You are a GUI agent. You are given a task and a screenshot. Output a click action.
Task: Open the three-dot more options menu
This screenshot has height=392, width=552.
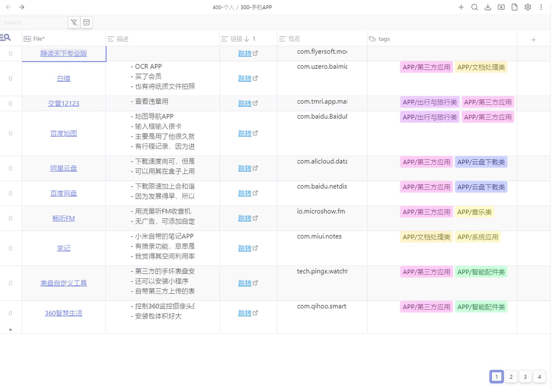pyautogui.click(x=541, y=7)
